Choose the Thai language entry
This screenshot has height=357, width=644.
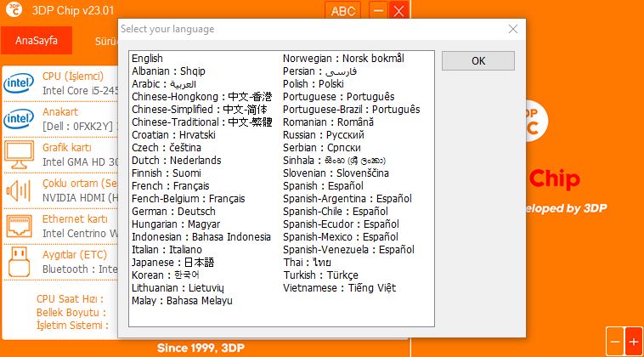point(307,262)
